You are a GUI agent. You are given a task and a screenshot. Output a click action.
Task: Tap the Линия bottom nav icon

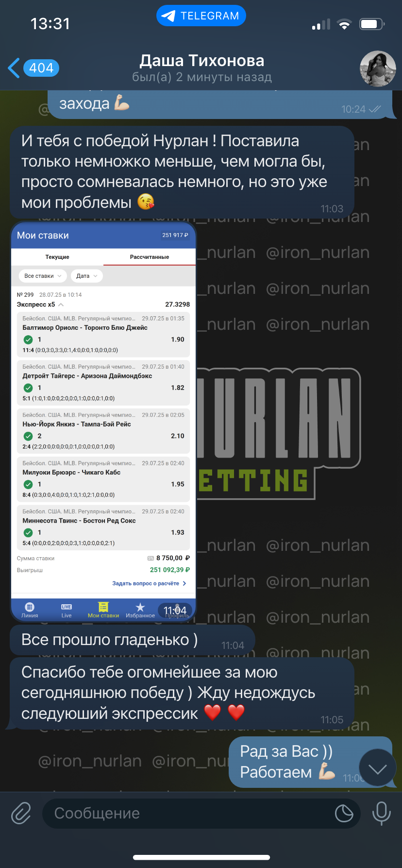[x=30, y=610]
